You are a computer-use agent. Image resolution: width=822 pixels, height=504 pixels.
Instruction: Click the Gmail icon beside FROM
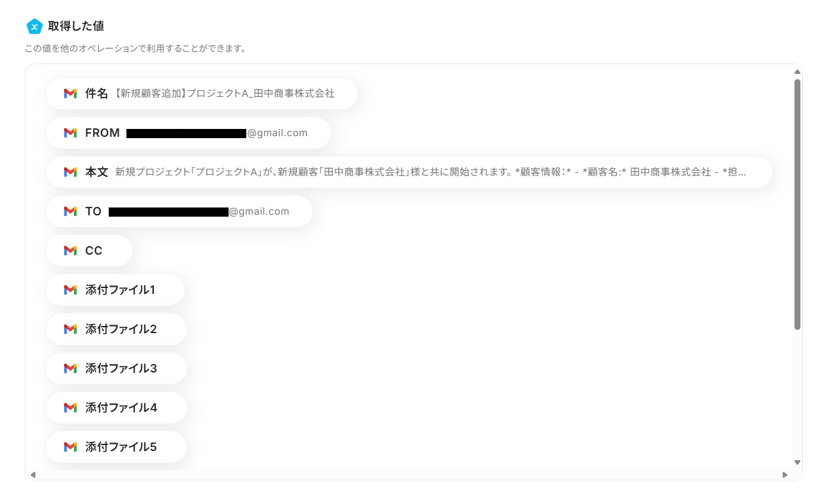70,133
